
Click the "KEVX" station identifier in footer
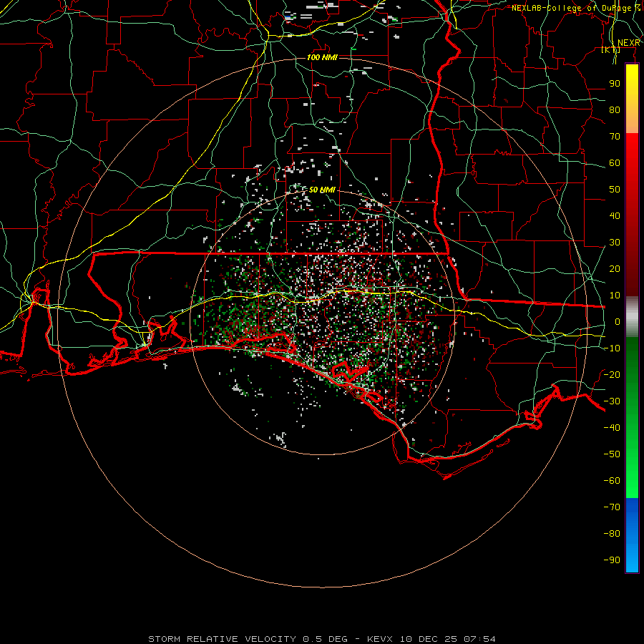tap(380, 639)
